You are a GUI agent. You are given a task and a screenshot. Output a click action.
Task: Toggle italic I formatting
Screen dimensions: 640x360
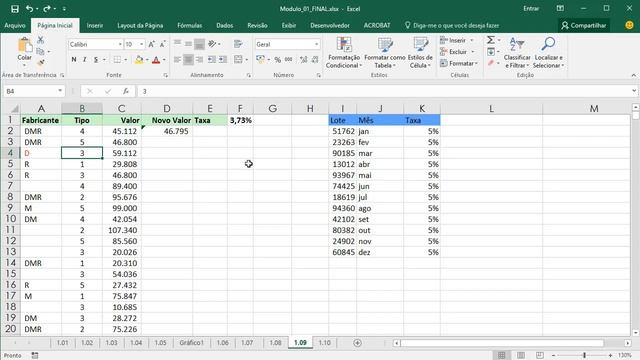[x=85, y=60]
